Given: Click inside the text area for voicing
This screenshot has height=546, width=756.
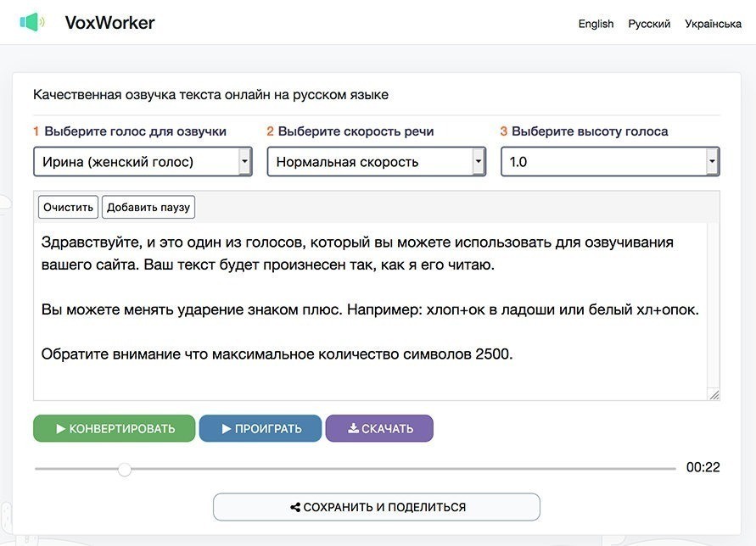Looking at the screenshot, I should click(370, 311).
